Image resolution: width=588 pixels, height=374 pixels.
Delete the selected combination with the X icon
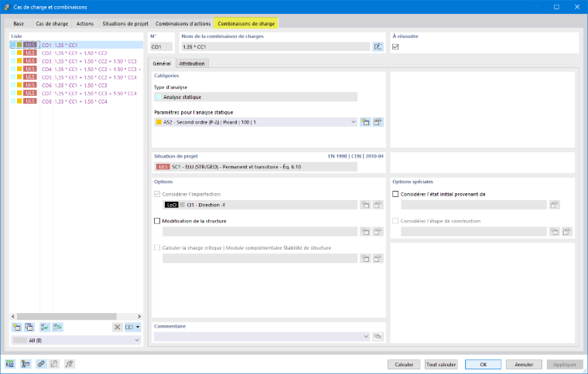click(x=118, y=327)
